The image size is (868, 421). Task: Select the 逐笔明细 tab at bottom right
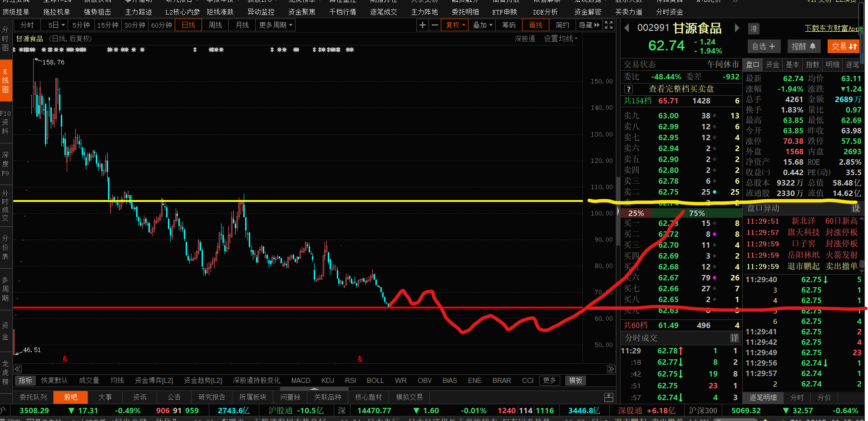(763, 398)
